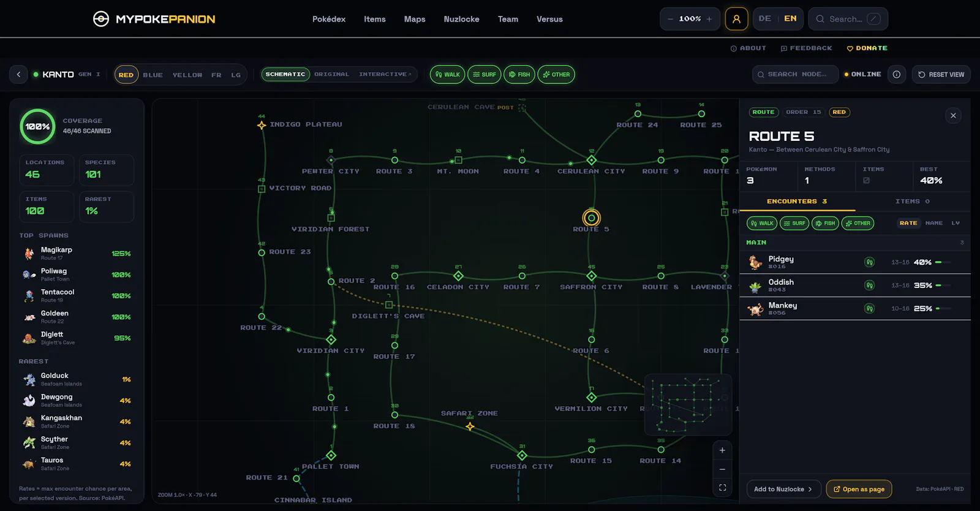The height and width of the screenshot is (511, 980).
Task: Click Add to Nuzlocke button
Action: [x=783, y=489]
